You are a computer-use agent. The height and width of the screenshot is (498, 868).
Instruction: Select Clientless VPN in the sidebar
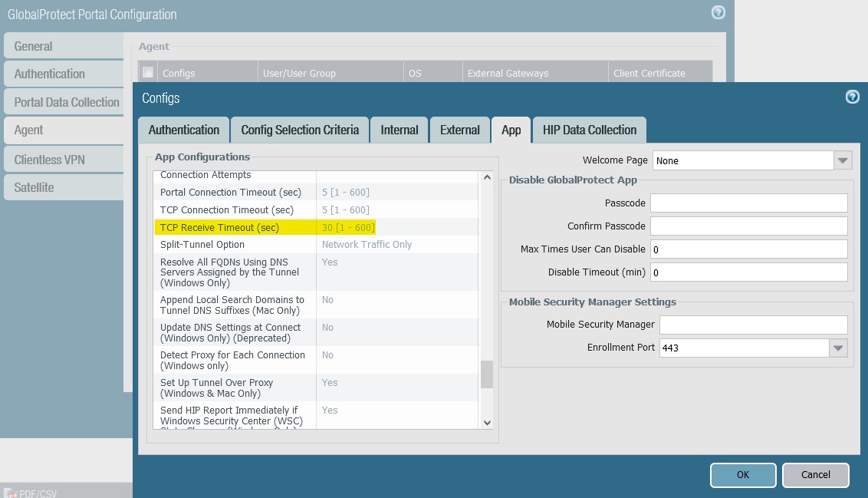[50, 159]
